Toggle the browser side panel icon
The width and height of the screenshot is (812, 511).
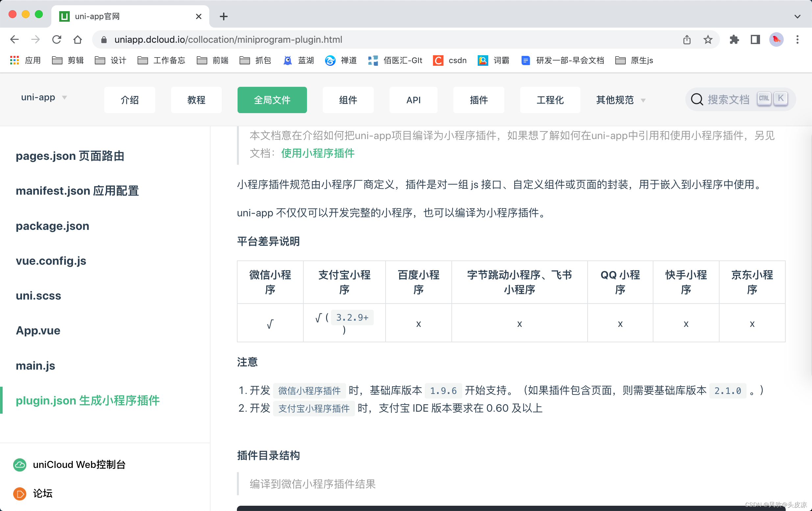(x=755, y=39)
